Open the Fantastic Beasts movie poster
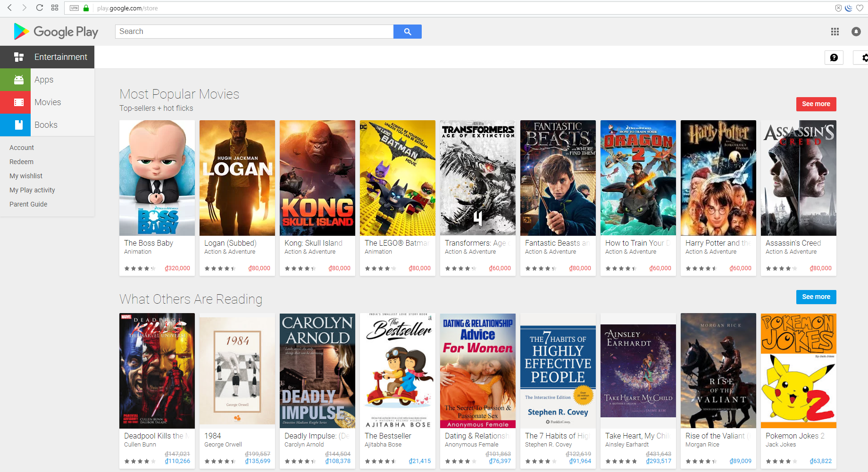 point(558,178)
